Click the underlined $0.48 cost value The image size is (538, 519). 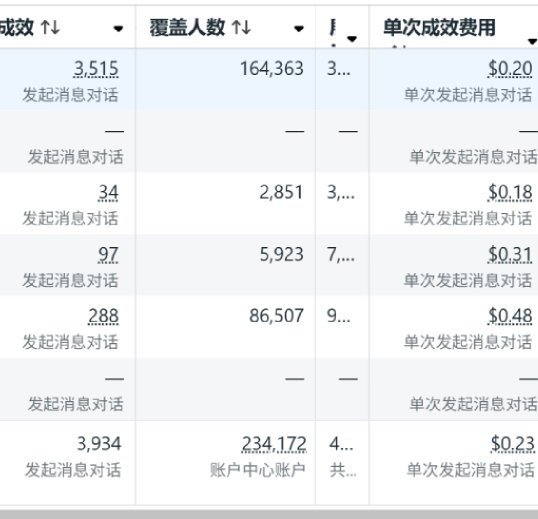point(510,316)
